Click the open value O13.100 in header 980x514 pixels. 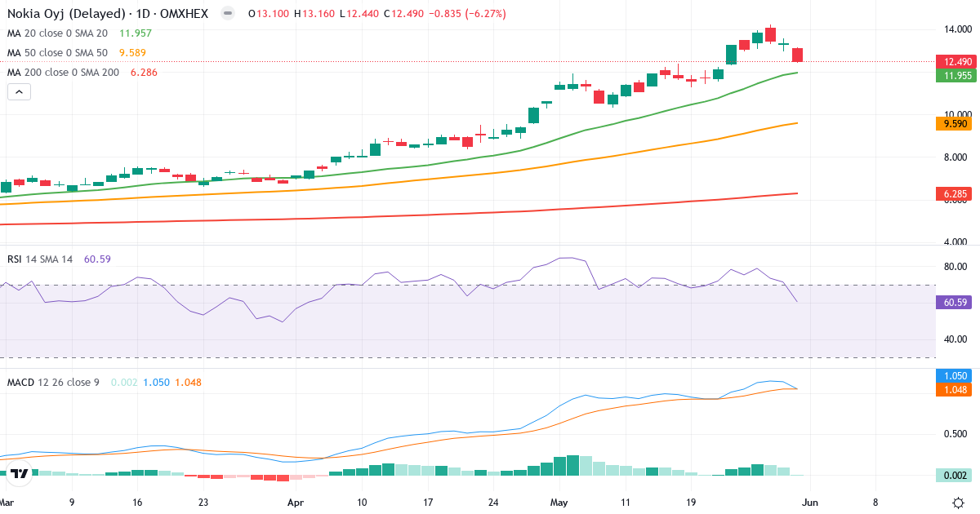tap(269, 14)
